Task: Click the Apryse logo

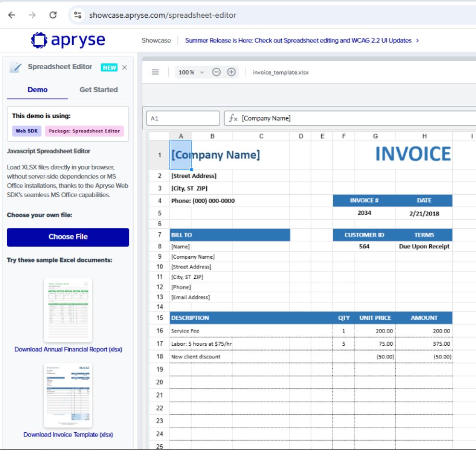Action: (x=68, y=40)
